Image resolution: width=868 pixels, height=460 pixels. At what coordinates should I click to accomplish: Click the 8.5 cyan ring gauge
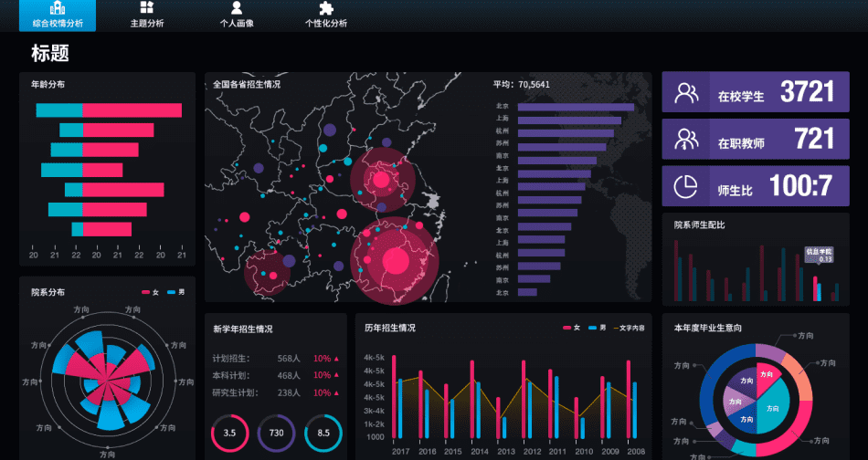coord(323,433)
